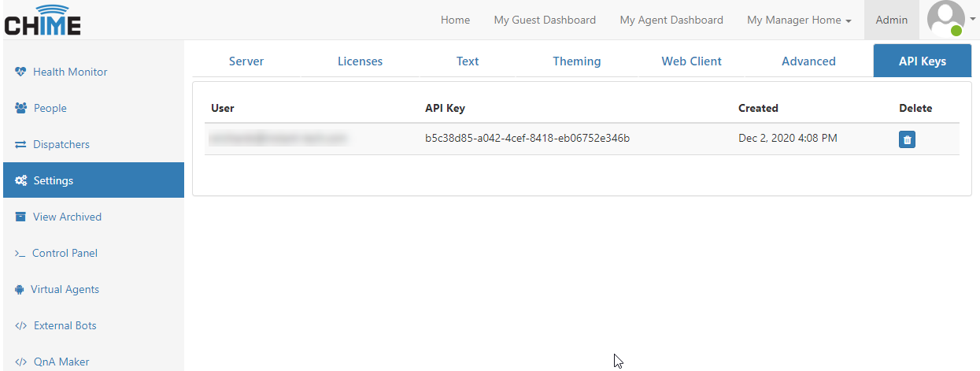Click the Chime logo
980x371 pixels.
[43, 20]
